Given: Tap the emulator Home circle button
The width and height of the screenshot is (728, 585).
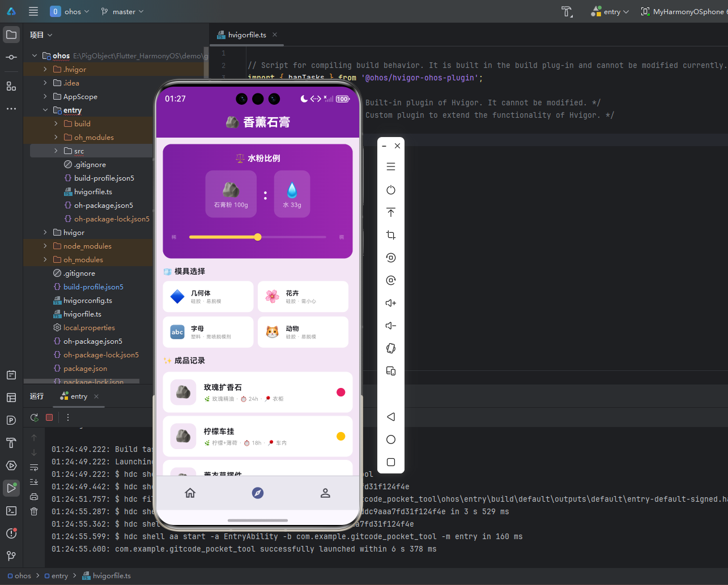Looking at the screenshot, I should (x=391, y=439).
